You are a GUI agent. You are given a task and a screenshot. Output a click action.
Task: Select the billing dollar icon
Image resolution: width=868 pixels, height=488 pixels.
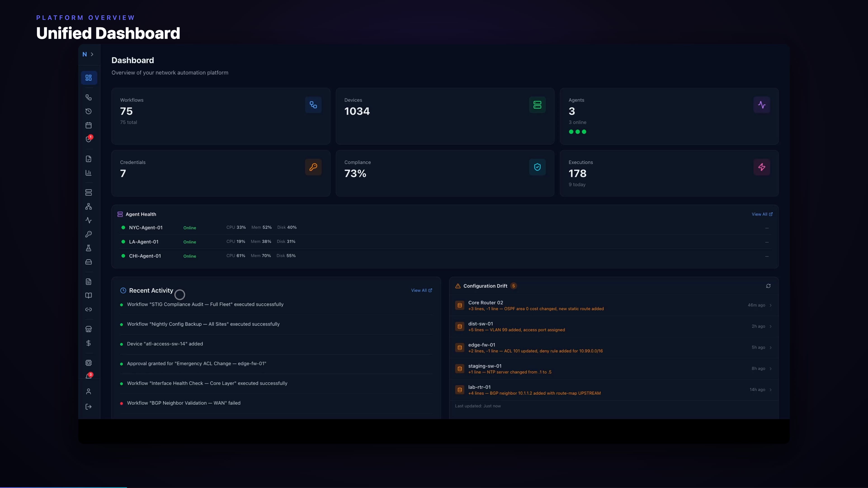[89, 343]
